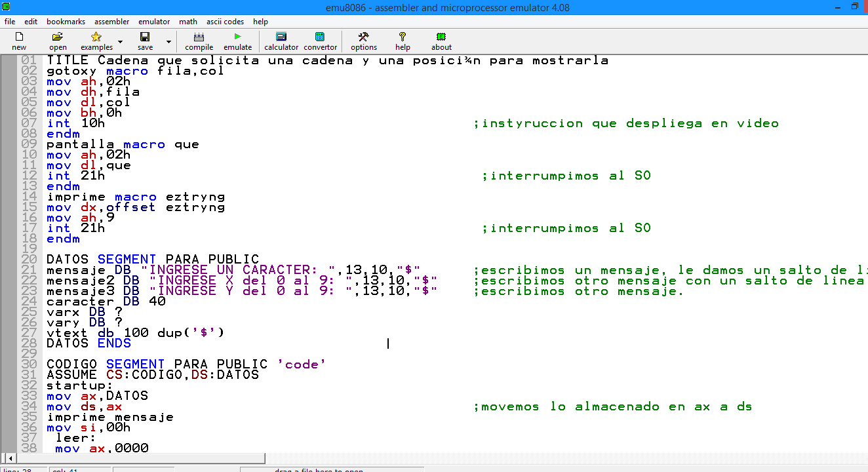Open the calculator tool
This screenshot has width=868, height=472.
[281, 37]
